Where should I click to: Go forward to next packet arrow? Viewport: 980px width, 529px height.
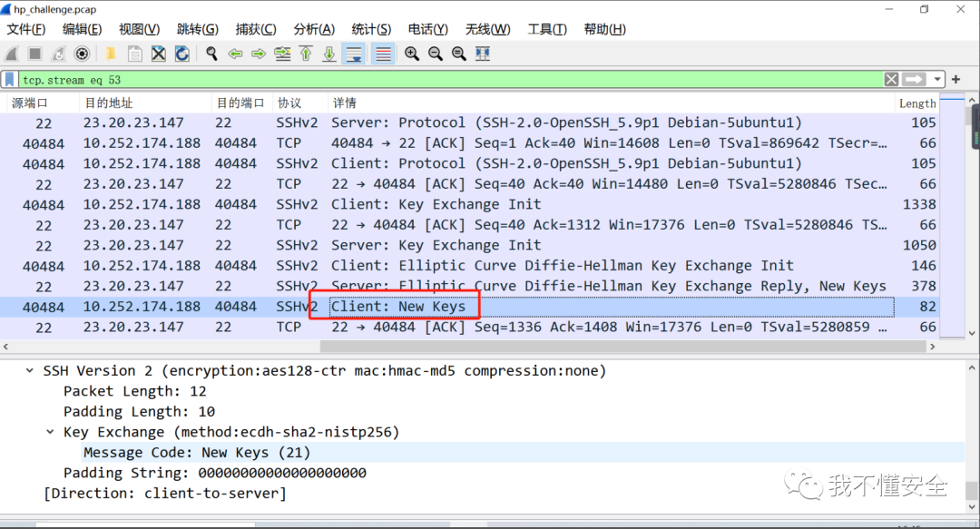(x=259, y=54)
